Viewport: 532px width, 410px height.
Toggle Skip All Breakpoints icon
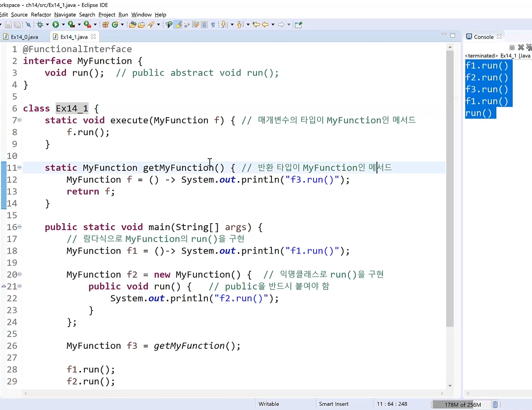pyautogui.click(x=28, y=25)
